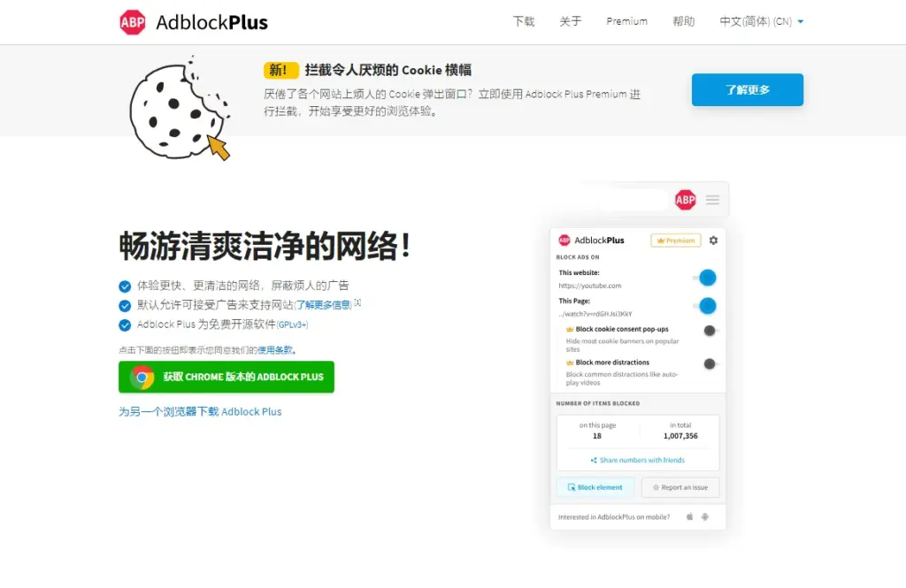The height and width of the screenshot is (588, 906).
Task: Toggle ad blocking for This Page
Action: [x=705, y=306]
